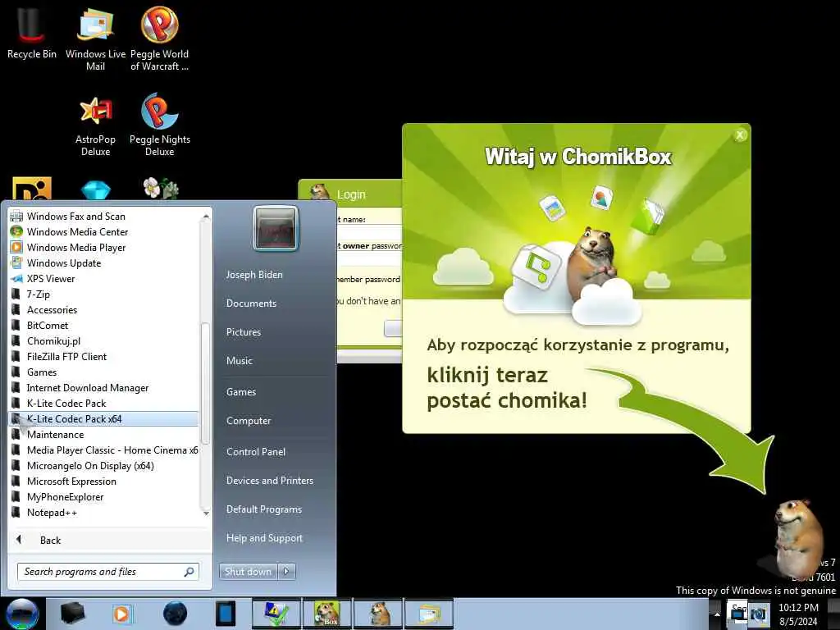The image size is (840, 630).
Task: Open Documents from Start menu
Action: click(251, 304)
